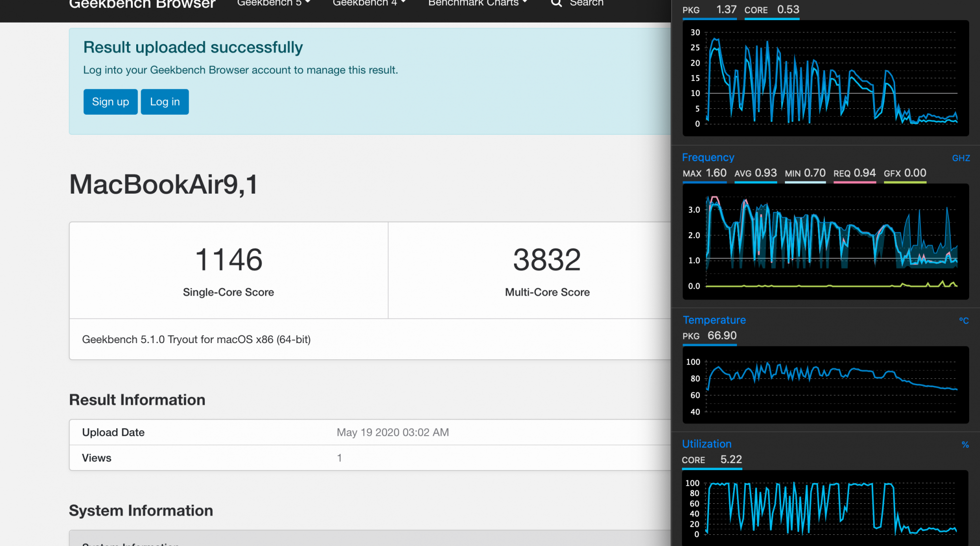Click the REQ frequency pink legend swatch
The image size is (980, 546).
click(x=854, y=182)
